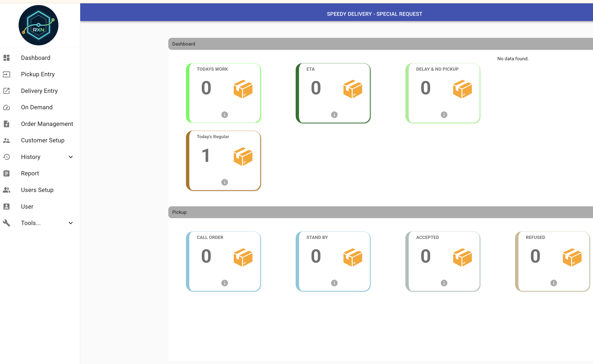Open info icon on DELAY & NO PICKUP card
The image size is (593, 364).
(444, 115)
